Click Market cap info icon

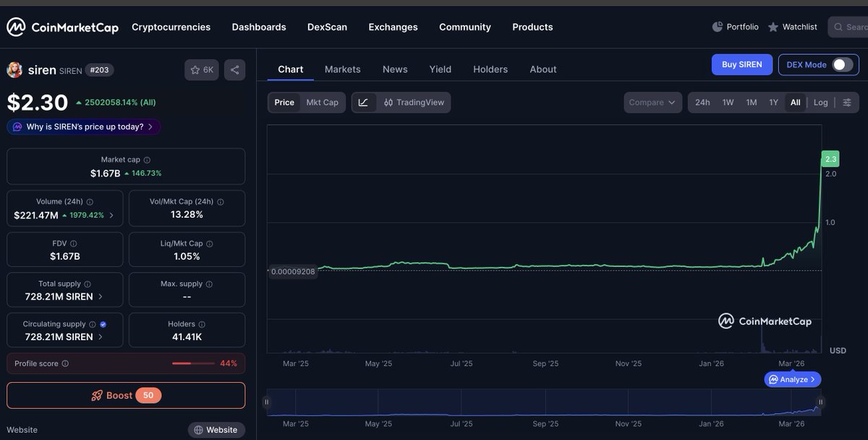pos(147,160)
